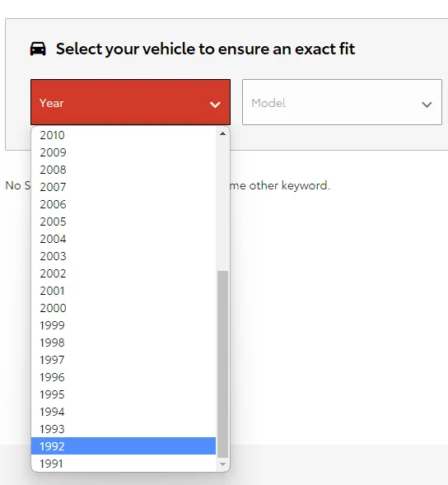The width and height of the screenshot is (448, 485).
Task: Open the red Year dropdown
Action: pyautogui.click(x=131, y=102)
